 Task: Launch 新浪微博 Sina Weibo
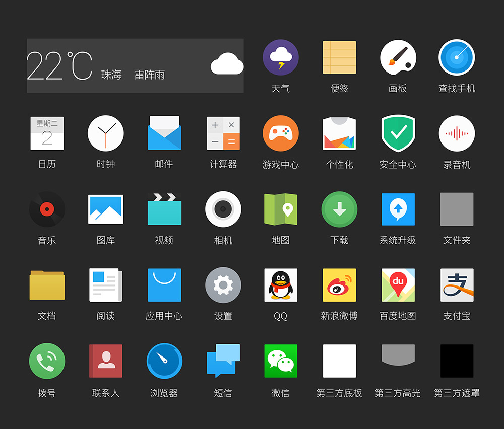coord(339,285)
